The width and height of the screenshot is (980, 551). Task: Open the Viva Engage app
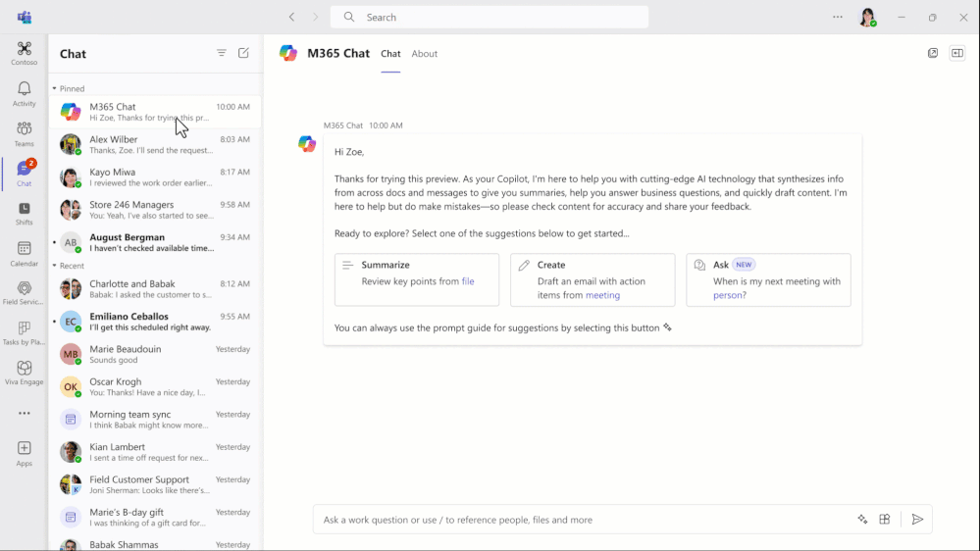[24, 374]
